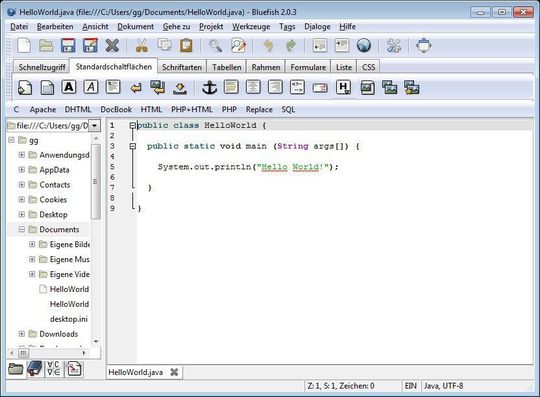Viewport: 540px width, 397px height.
Task: Undo with the left curved arrow icon
Action: pos(268,45)
